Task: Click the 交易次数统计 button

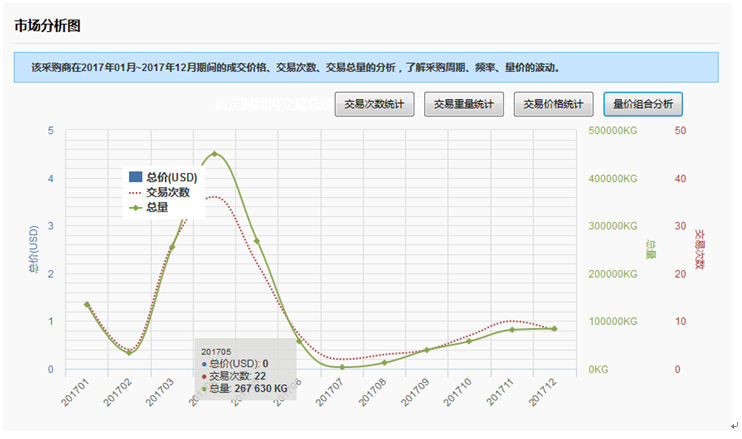Action: pos(374,104)
